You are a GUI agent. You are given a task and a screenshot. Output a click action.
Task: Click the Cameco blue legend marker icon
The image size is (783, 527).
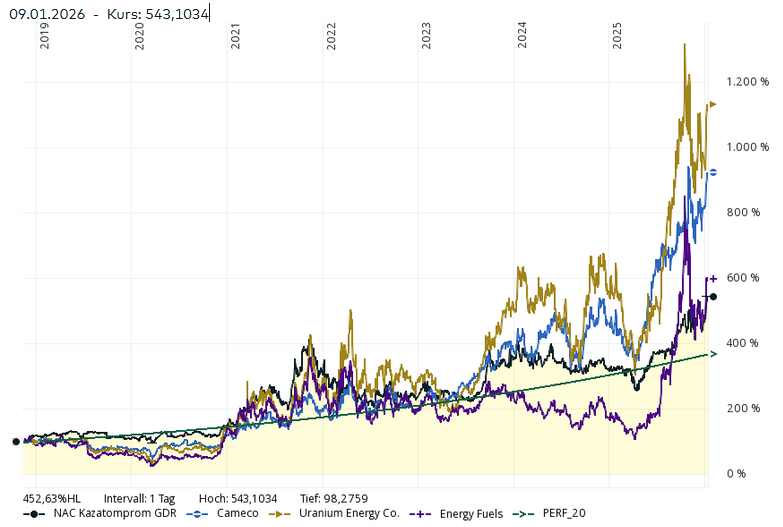[x=196, y=513]
